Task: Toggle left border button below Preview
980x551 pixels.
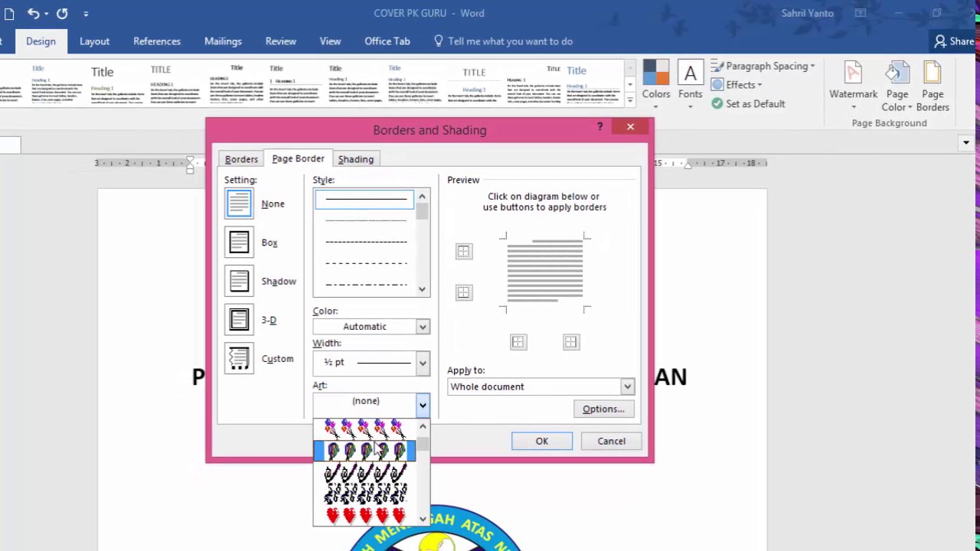Action: 518,342
